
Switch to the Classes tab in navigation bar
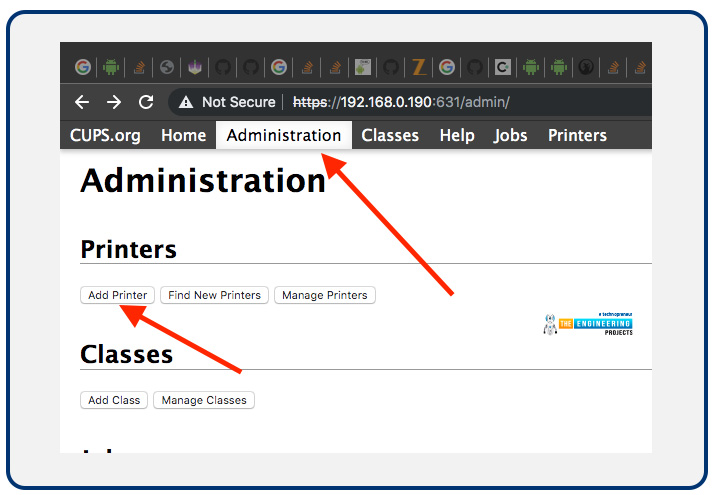[x=390, y=135]
